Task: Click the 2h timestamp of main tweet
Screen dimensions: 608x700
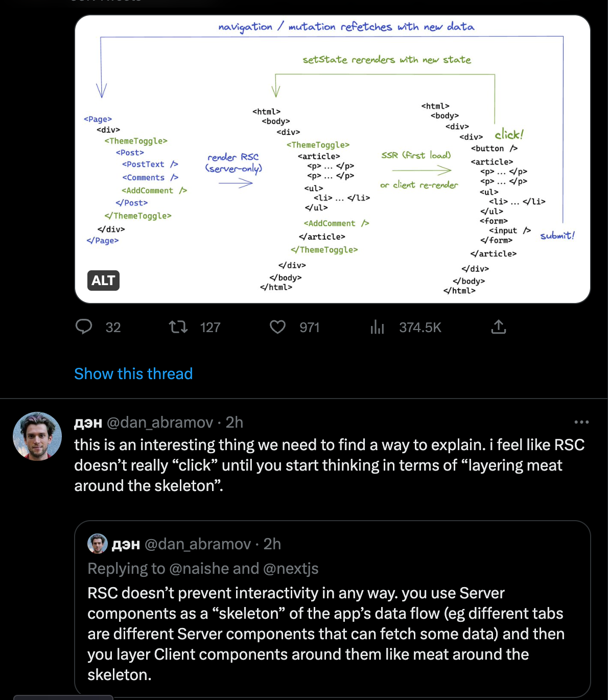Action: (235, 423)
